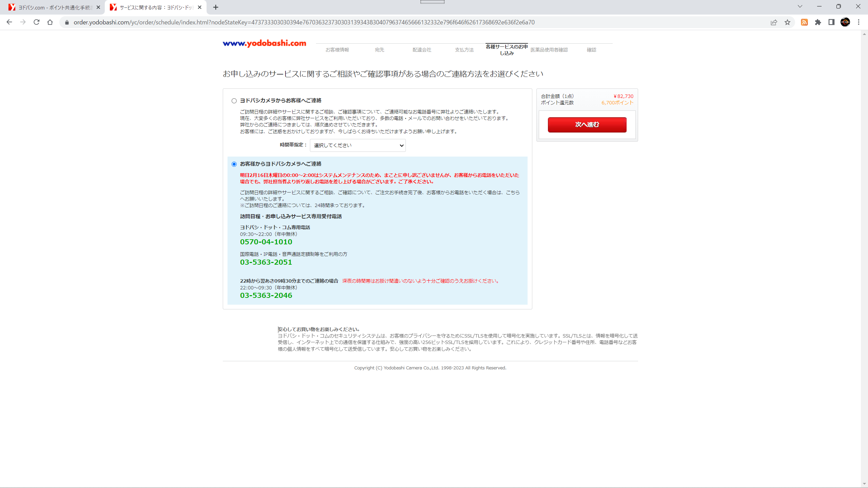
Task: Close the ポイント共通化手続 tab
Action: pos(98,7)
